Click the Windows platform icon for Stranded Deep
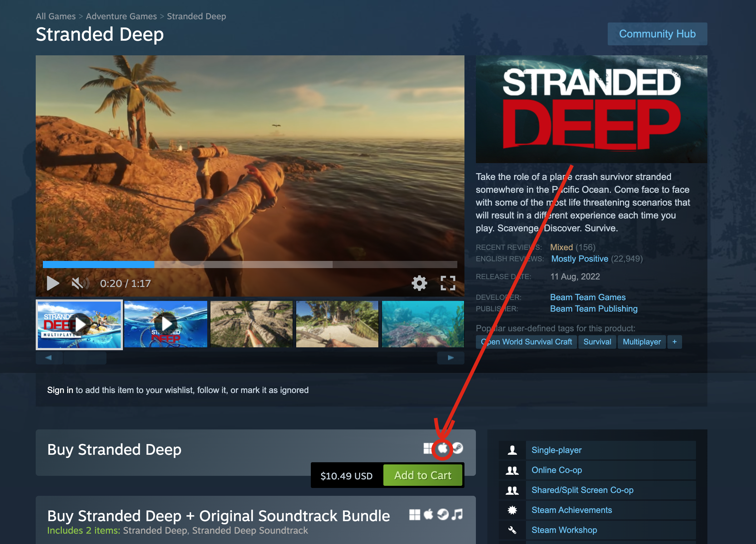This screenshot has height=544, width=756. click(428, 448)
